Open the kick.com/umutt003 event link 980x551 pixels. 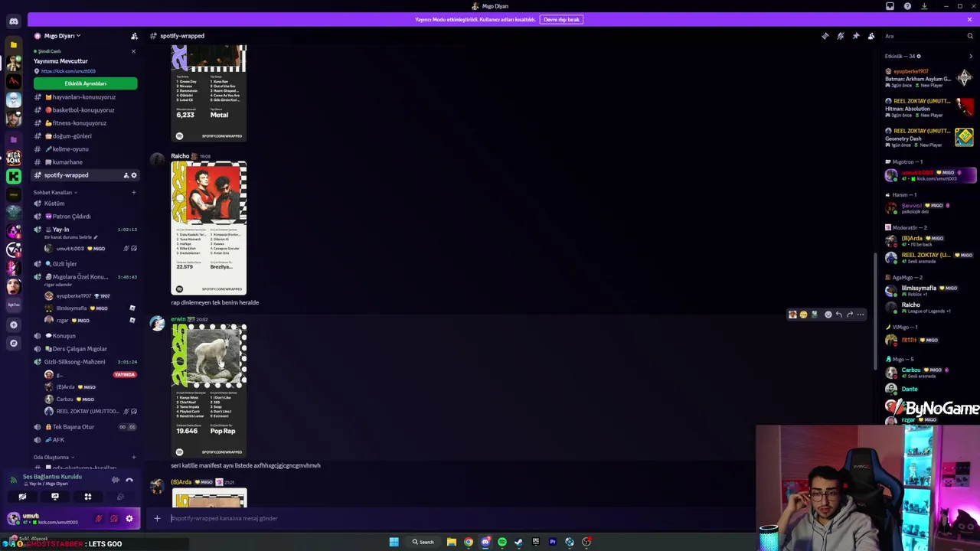click(68, 71)
